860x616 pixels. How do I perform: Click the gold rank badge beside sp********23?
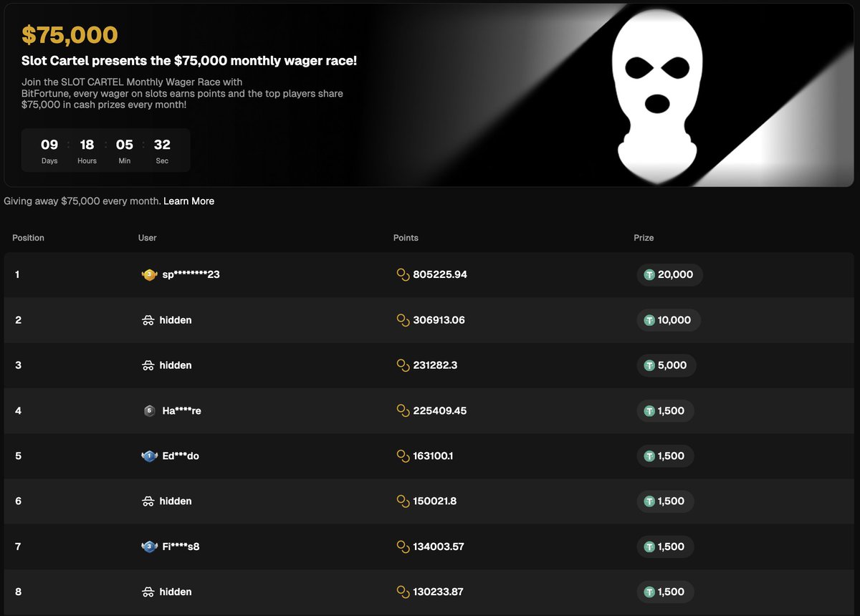149,274
